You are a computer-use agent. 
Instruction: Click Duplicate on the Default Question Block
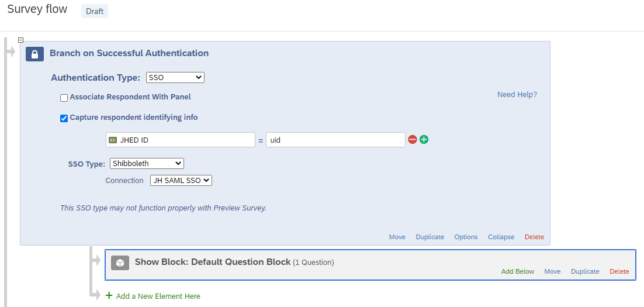(x=585, y=271)
